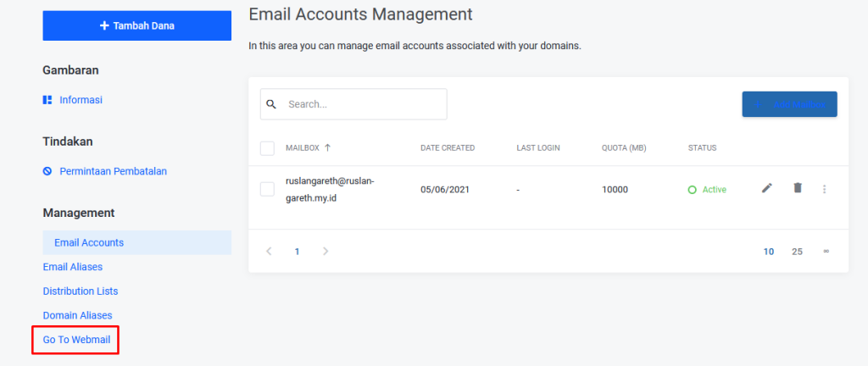Tick the select-all checkbox in table header

(267, 148)
